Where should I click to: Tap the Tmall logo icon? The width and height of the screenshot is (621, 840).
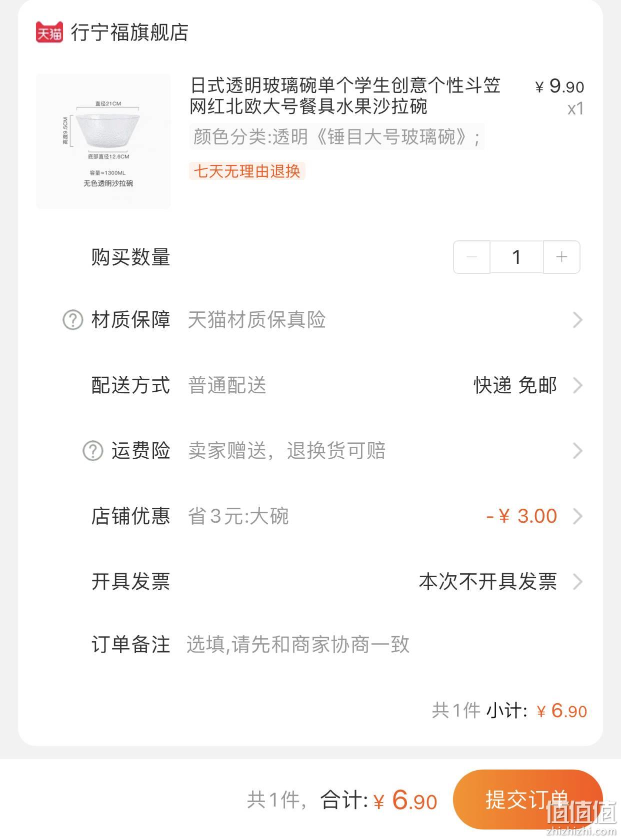(49, 32)
